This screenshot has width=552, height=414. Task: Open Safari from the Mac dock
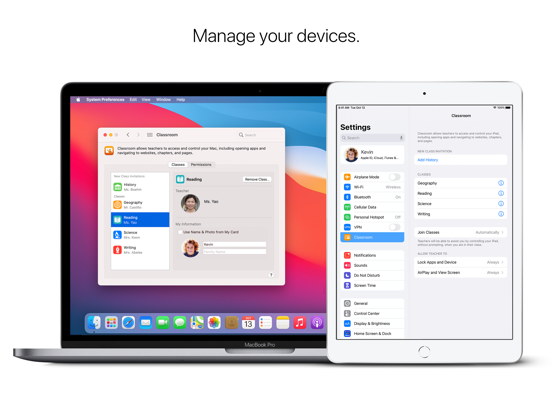click(x=128, y=322)
